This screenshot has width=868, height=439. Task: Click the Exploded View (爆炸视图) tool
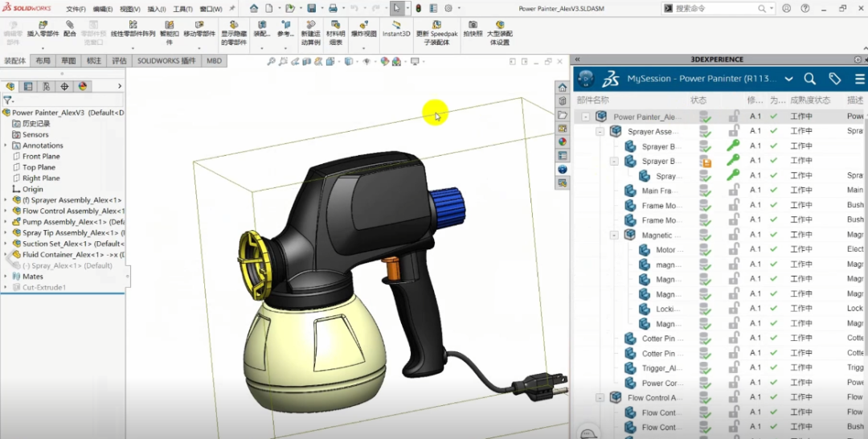tap(364, 29)
